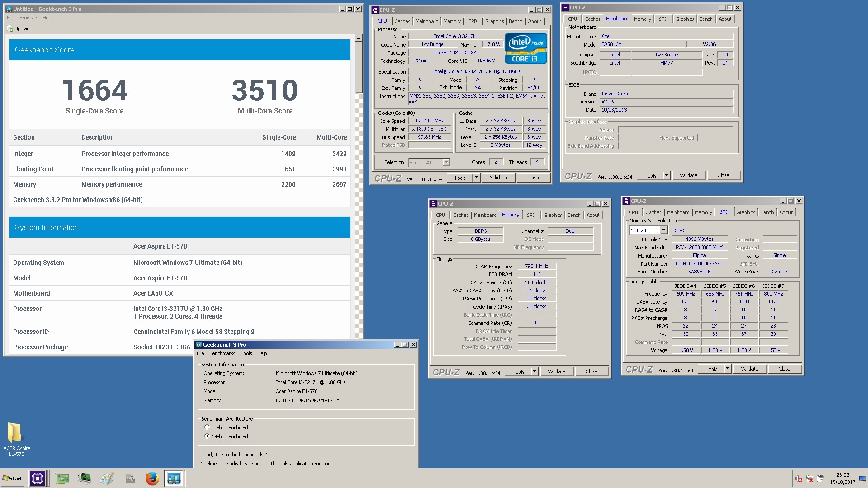Open the system monitor taskbar icon
Screen dimensions: 868x488
(85, 479)
